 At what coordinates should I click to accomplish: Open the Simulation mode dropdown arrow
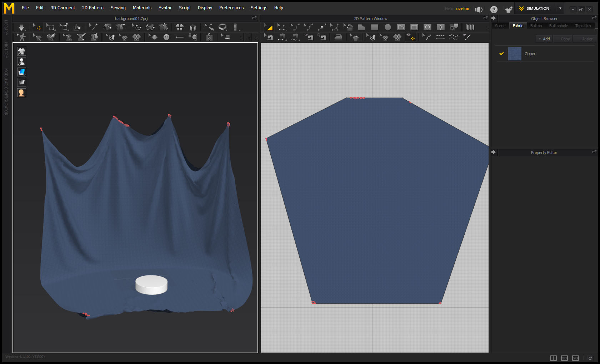click(x=560, y=8)
